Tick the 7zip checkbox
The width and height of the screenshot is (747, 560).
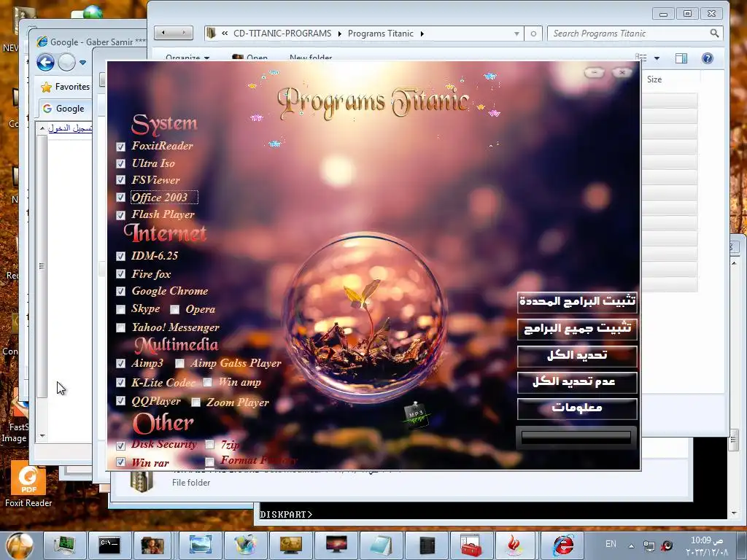[209, 445]
